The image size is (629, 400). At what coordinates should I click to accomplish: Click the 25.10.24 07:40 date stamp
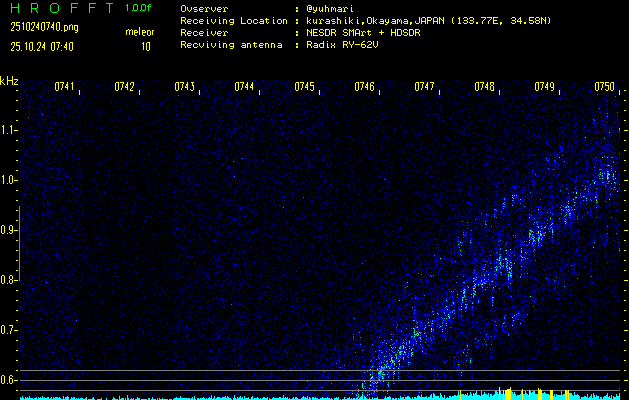[x=40, y=46]
